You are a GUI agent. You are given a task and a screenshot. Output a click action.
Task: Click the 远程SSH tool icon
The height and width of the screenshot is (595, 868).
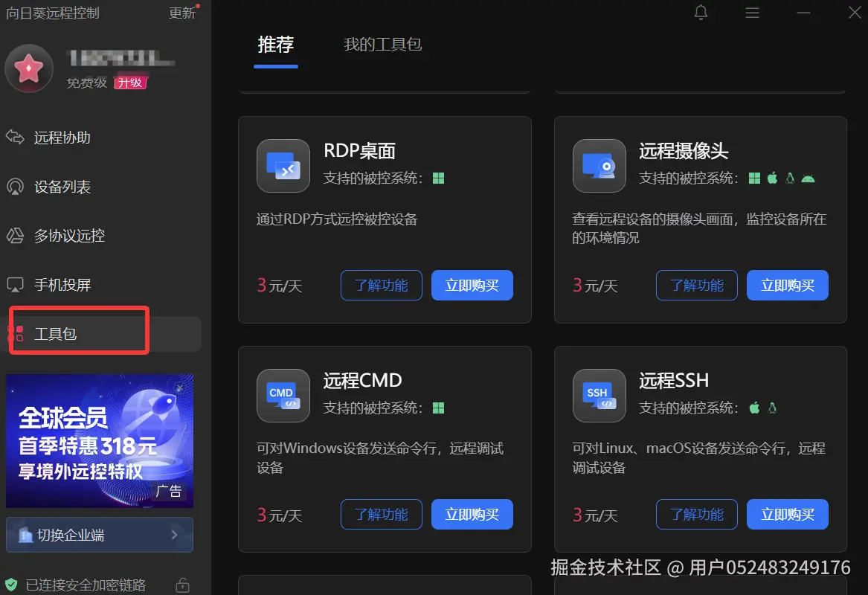coord(599,395)
